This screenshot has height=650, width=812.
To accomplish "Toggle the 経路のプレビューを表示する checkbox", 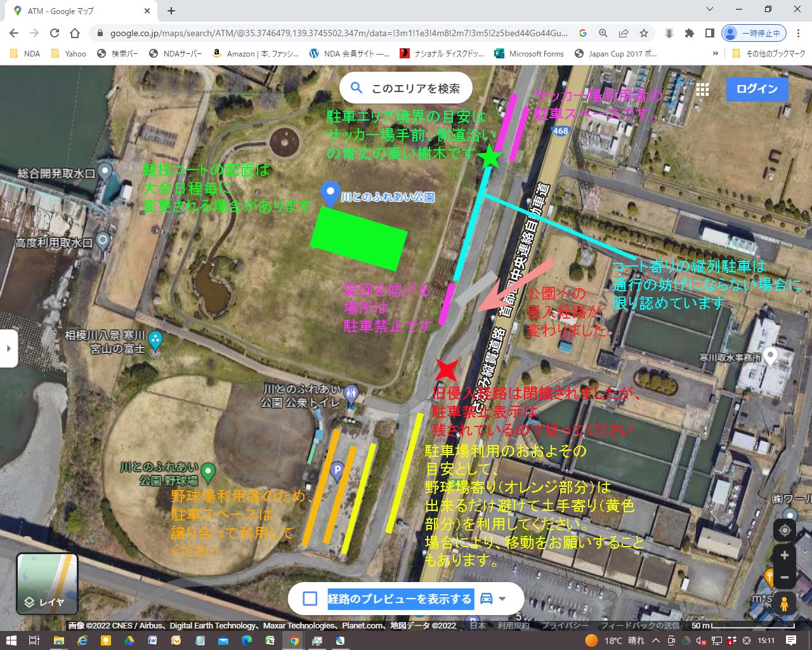I will [310, 599].
